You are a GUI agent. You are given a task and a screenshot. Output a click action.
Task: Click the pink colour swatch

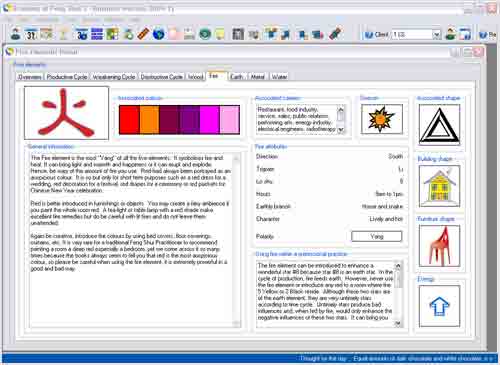point(230,120)
